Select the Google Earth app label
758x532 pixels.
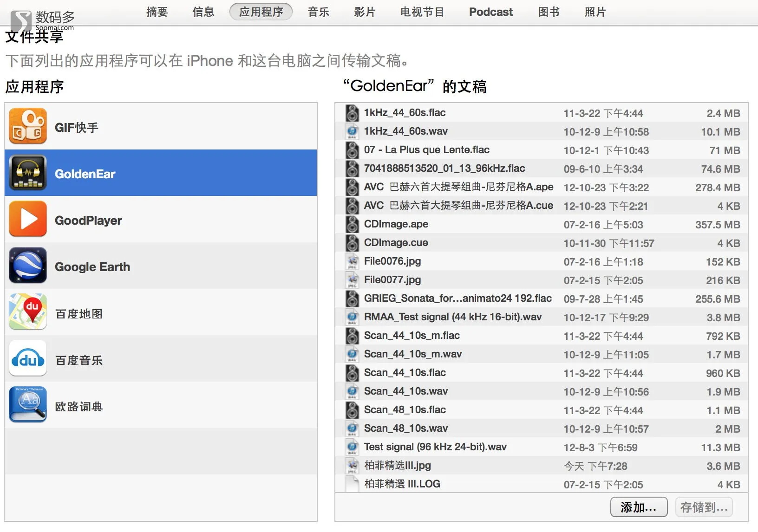click(x=92, y=266)
